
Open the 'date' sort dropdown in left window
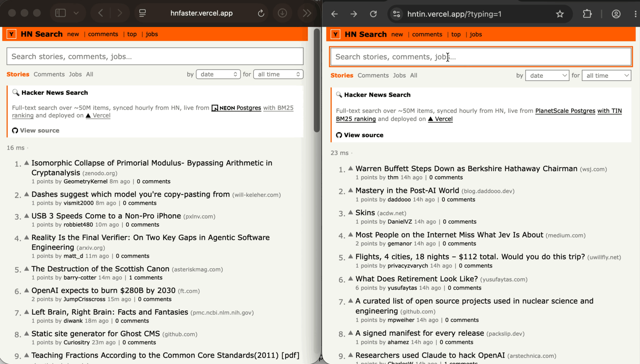click(x=218, y=74)
